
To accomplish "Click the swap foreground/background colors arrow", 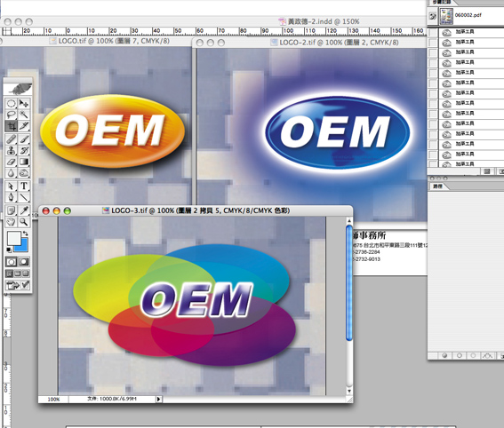I will pos(26,234).
